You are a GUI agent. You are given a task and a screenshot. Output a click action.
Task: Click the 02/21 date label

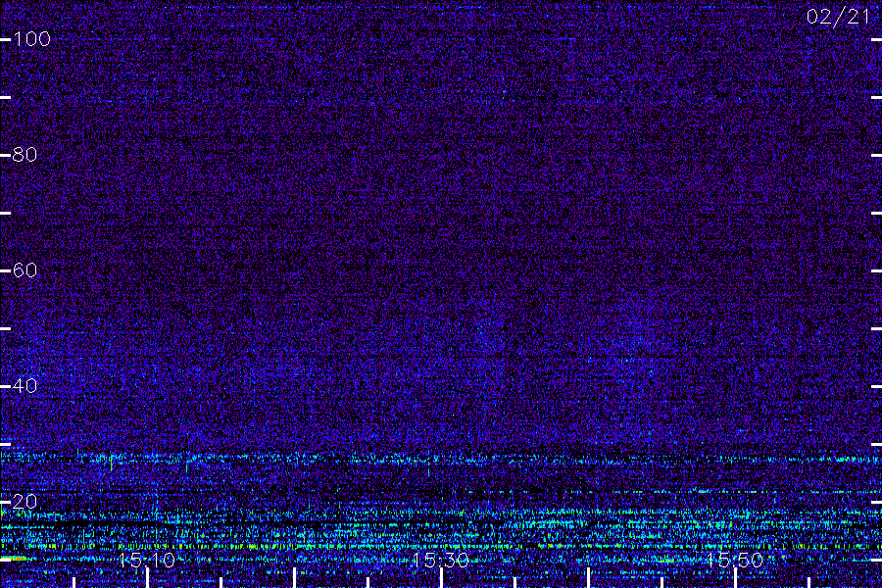[838, 17]
